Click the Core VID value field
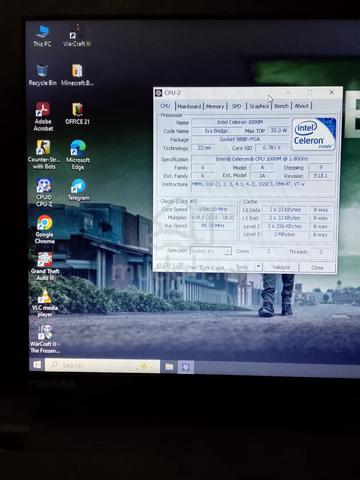Screen dimensions: 360x480 [272, 147]
